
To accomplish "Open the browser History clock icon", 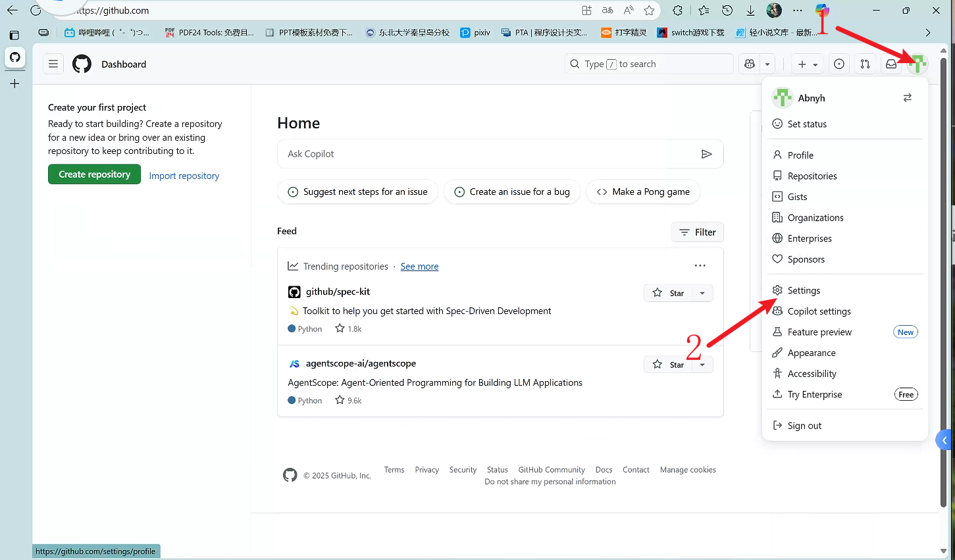I will point(727,11).
